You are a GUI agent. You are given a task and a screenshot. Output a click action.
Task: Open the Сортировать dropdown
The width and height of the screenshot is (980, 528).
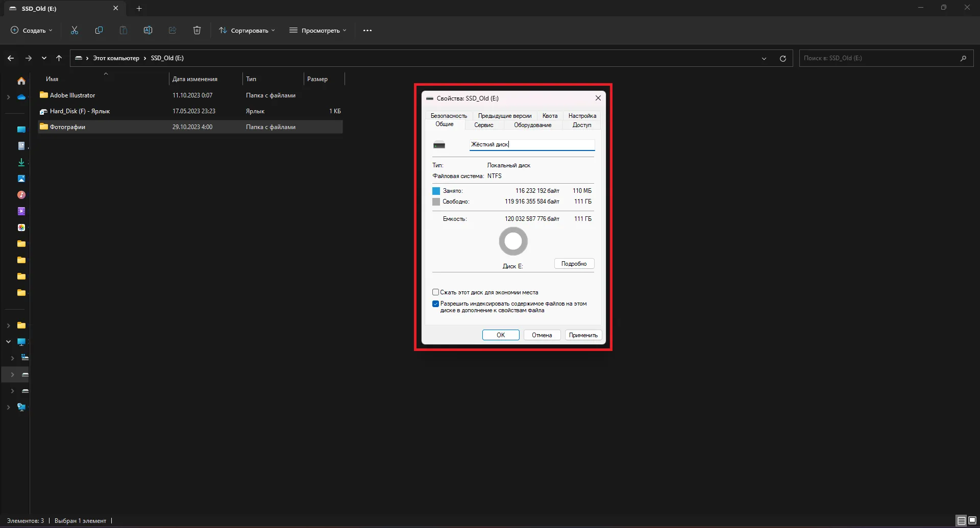247,31
